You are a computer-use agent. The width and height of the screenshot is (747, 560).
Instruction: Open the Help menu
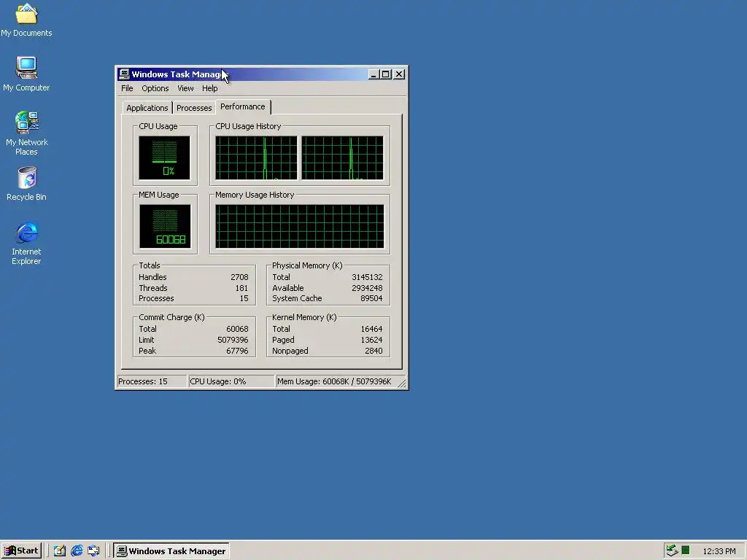pyautogui.click(x=209, y=88)
